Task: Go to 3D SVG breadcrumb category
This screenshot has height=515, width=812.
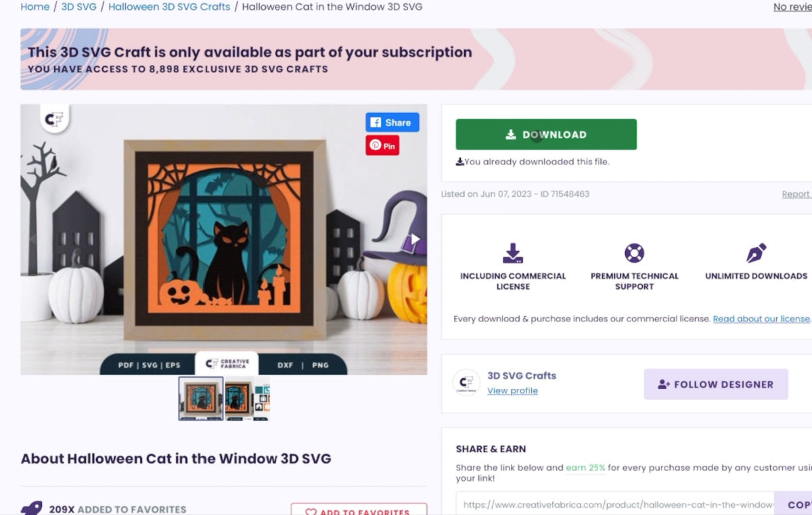Action: point(79,7)
